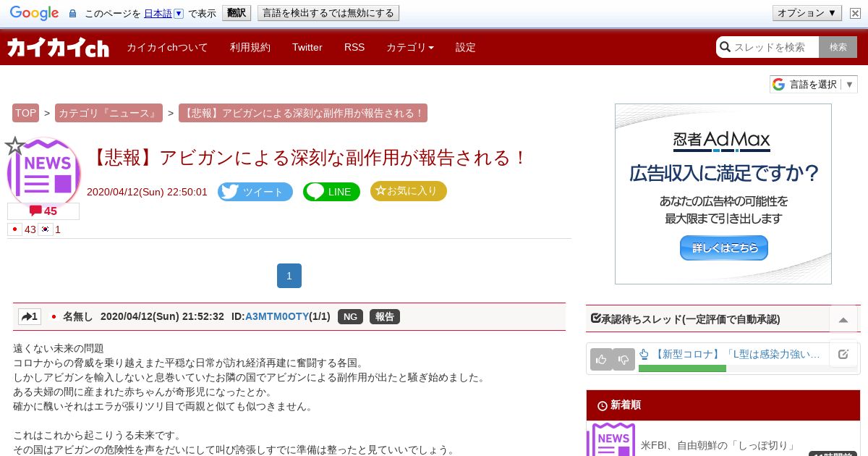
Task: Click the thread title breadcrumb アビガン
Action: [303, 113]
